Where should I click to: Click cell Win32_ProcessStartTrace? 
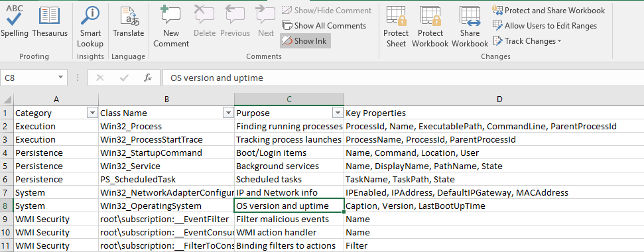[166, 139]
